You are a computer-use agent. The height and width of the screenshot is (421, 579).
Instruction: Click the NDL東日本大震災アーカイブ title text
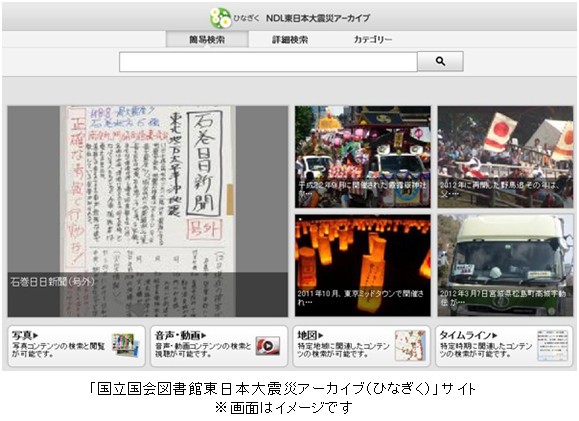318,18
